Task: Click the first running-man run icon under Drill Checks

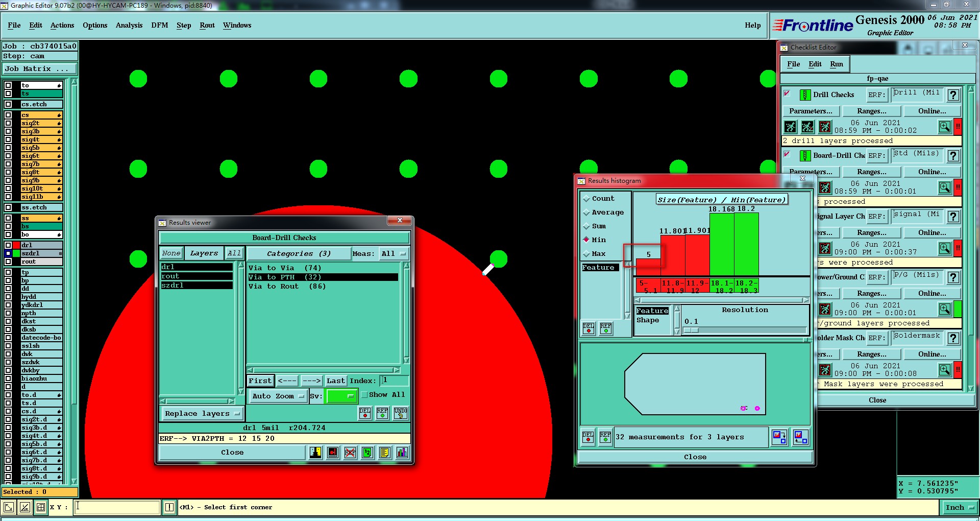Action: coord(790,127)
